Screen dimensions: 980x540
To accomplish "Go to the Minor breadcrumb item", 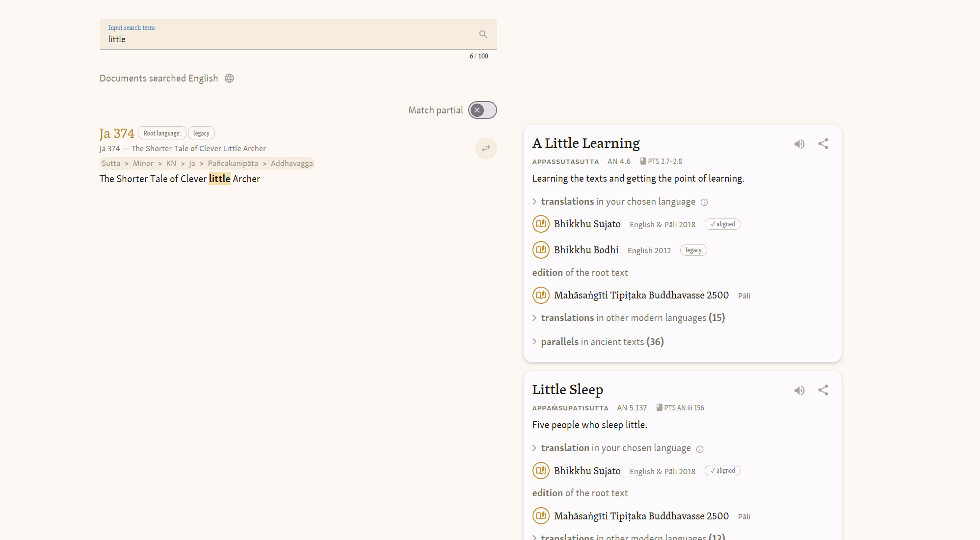I will tap(143, 163).
